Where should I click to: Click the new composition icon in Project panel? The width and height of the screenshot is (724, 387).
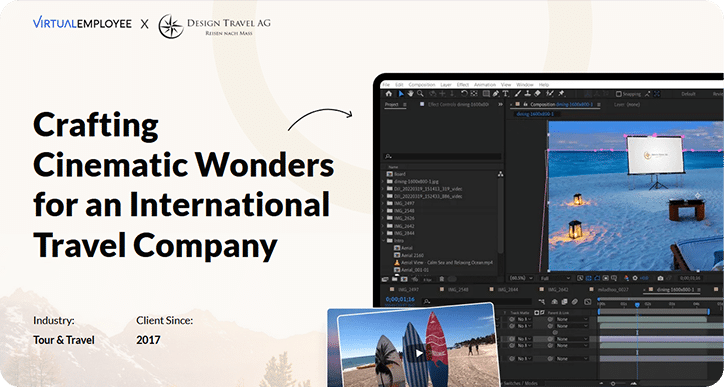[404, 279]
